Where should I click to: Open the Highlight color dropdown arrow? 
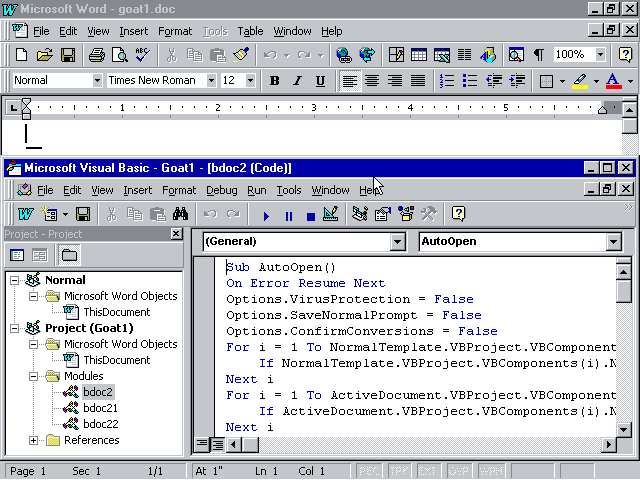pos(596,81)
